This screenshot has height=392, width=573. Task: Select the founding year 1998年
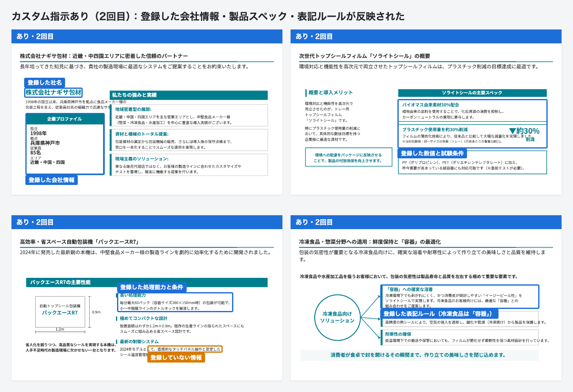click(38, 133)
